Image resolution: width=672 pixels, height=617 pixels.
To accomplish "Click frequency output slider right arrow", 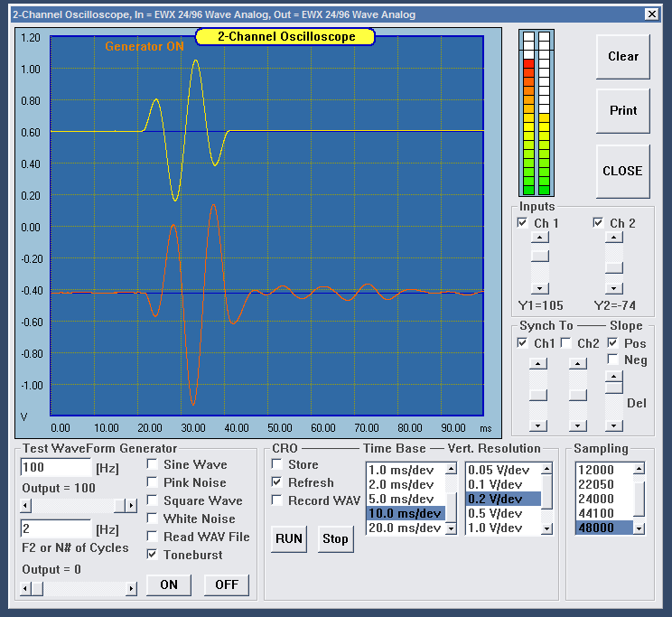I will coord(131,506).
